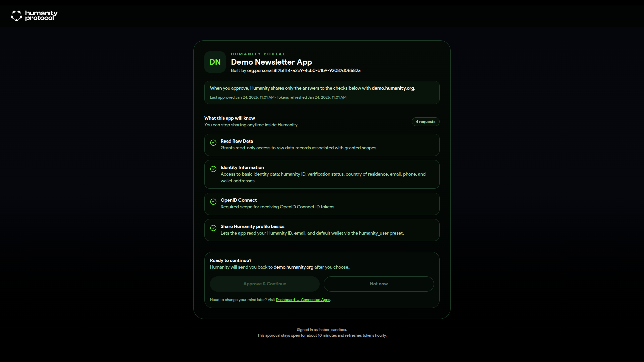644x362 pixels.
Task: Click the Identity Information checkmark icon
Action: coord(213,169)
